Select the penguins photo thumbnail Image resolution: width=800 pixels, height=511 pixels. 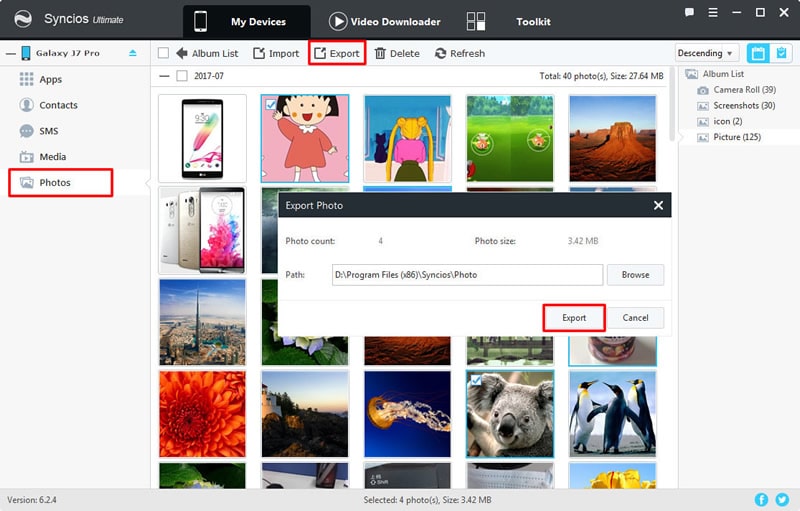pyautogui.click(x=612, y=414)
